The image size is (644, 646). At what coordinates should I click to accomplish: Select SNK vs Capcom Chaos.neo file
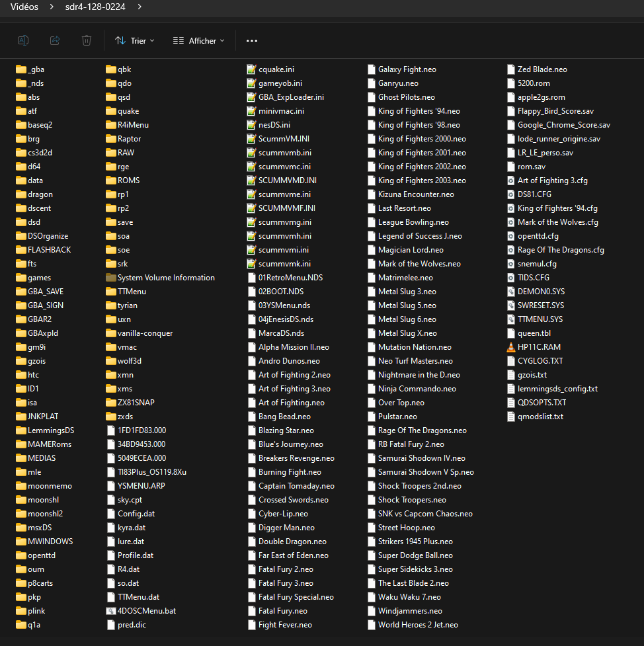(420, 514)
